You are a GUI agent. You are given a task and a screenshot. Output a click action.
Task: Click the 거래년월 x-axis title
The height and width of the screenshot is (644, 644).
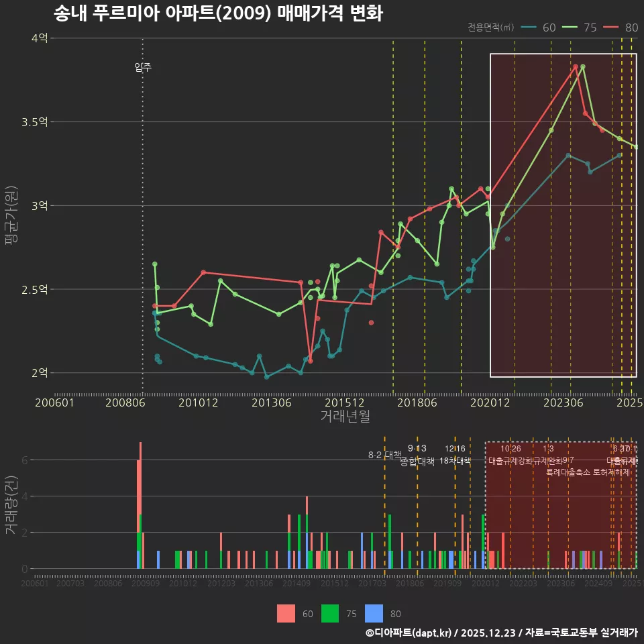[x=345, y=416]
